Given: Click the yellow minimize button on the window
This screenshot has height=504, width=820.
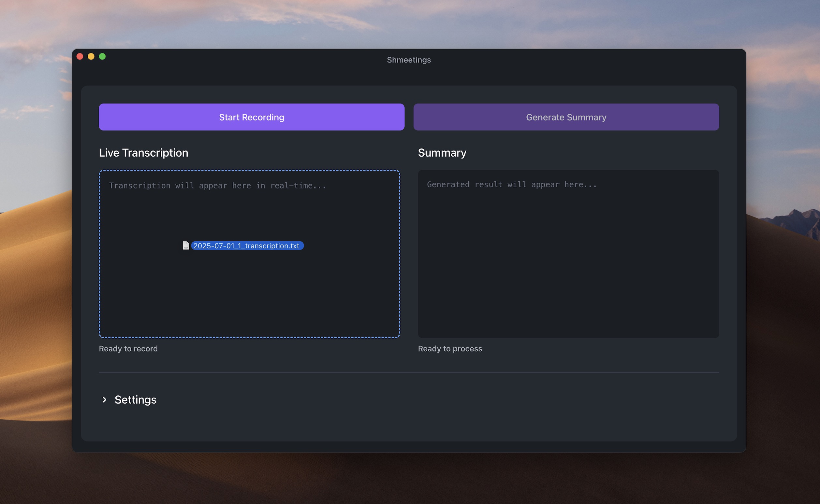Looking at the screenshot, I should click(x=91, y=56).
